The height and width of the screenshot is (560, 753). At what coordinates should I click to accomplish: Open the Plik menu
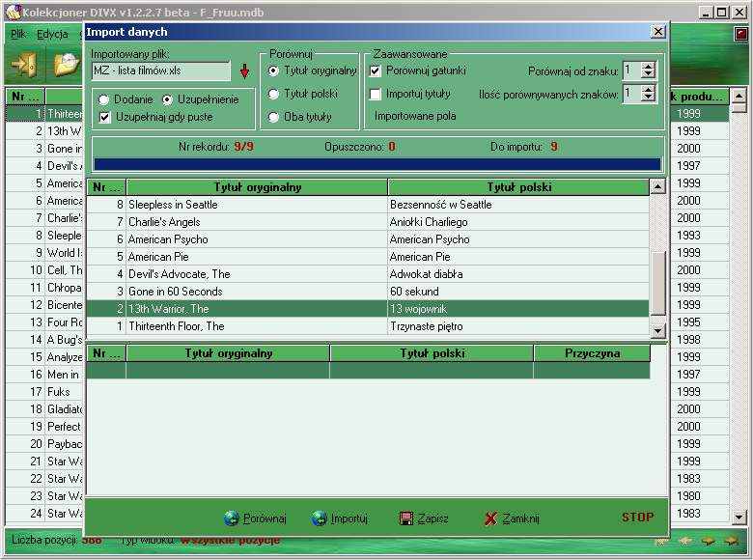(18, 34)
